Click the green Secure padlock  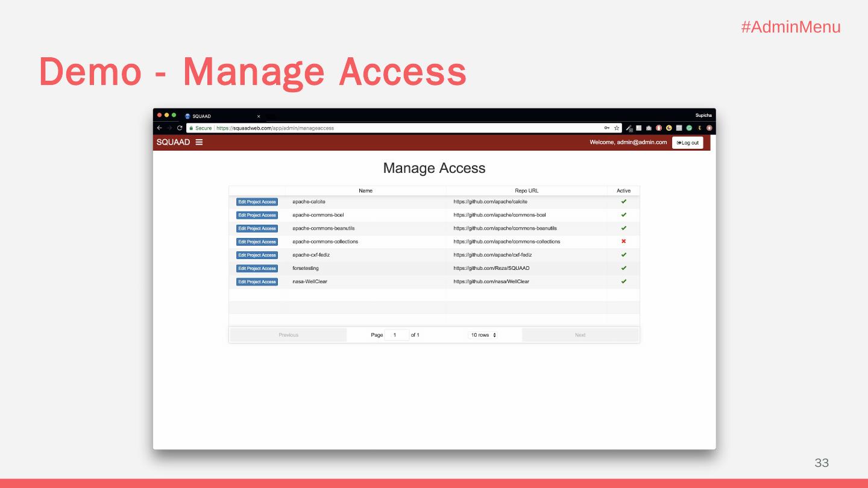click(190, 128)
